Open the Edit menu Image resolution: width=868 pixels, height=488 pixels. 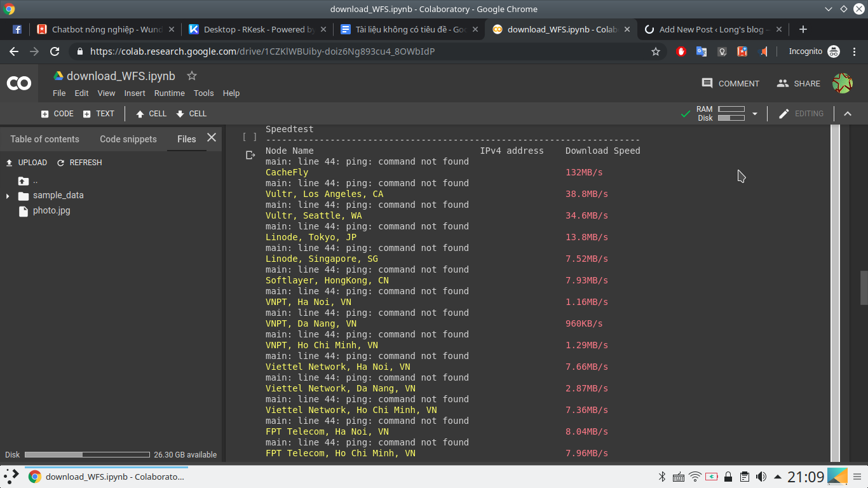point(81,93)
